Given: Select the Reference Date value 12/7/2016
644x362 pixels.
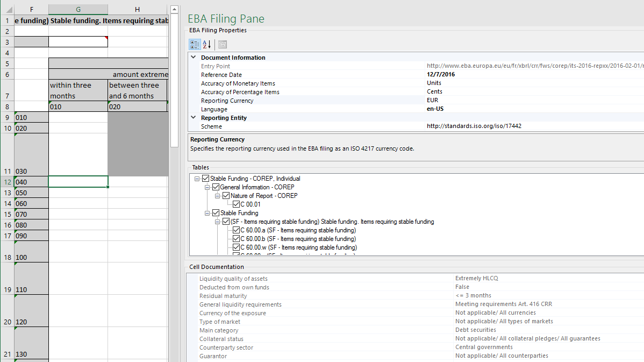Looking at the screenshot, I should coord(441,74).
